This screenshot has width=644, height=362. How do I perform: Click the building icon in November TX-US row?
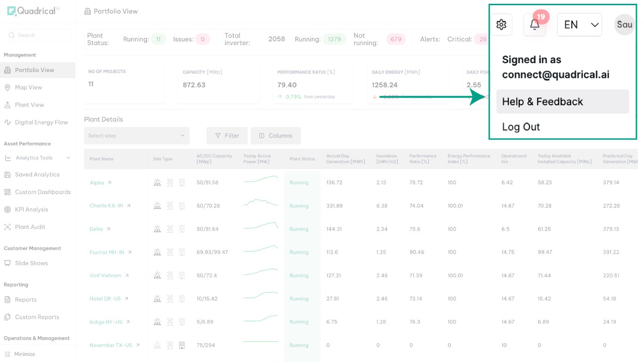(182, 345)
